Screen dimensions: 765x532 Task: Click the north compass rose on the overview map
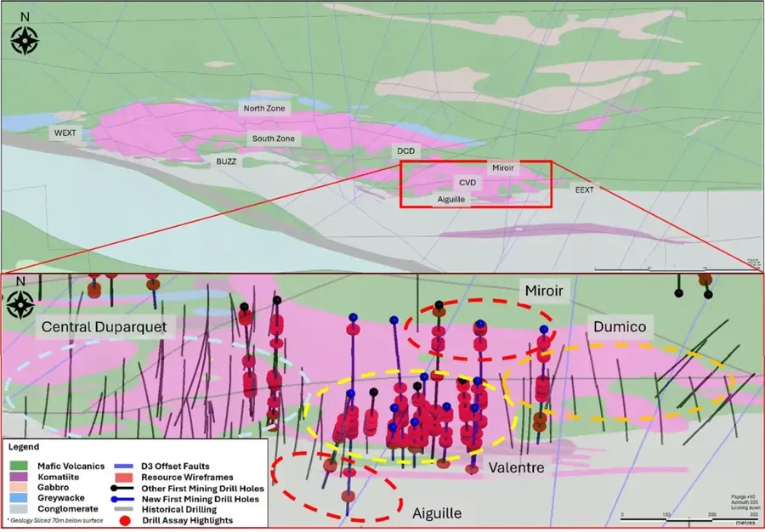[25, 40]
